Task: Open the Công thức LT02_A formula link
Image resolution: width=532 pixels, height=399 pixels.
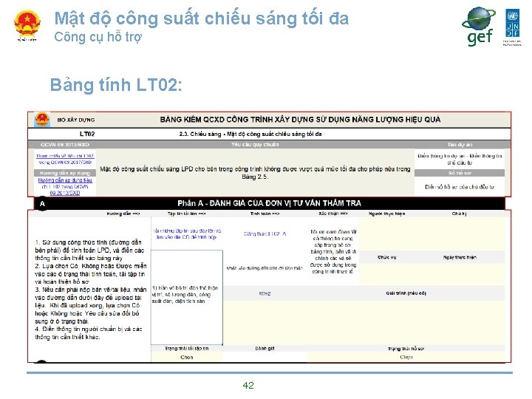Action: coord(265,233)
